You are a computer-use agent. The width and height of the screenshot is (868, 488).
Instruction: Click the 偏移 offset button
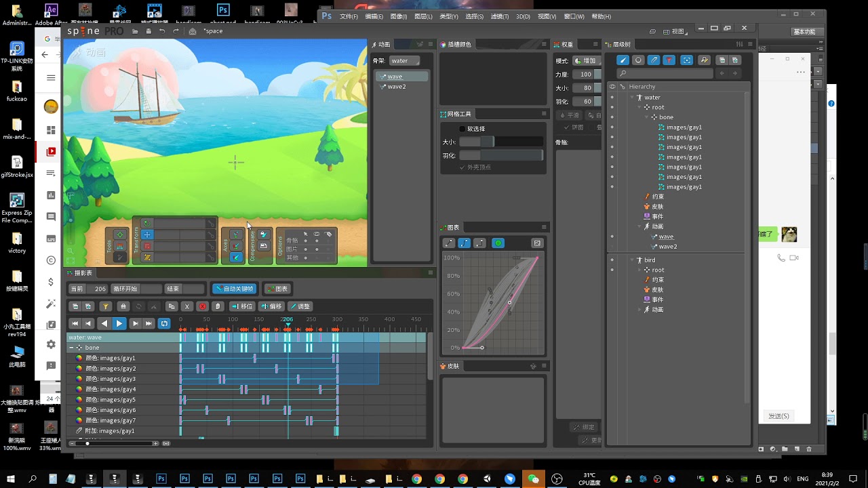271,306
